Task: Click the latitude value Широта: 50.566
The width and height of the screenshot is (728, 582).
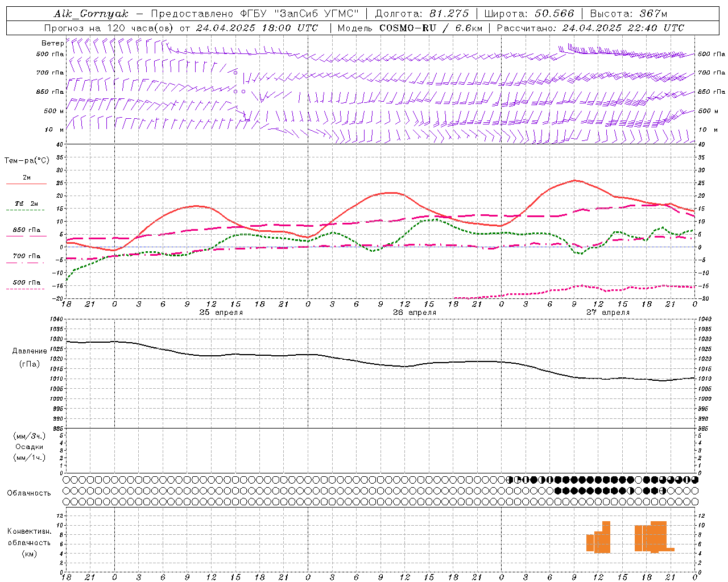Action: pyautogui.click(x=529, y=14)
